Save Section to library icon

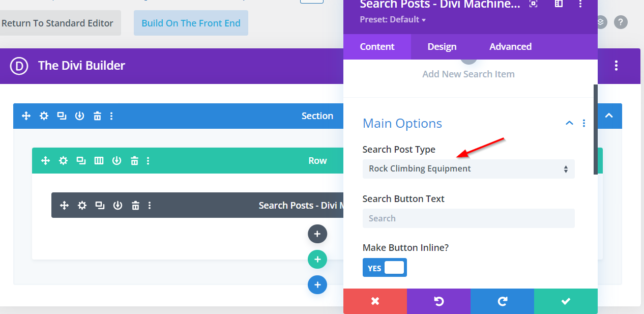[x=79, y=116]
